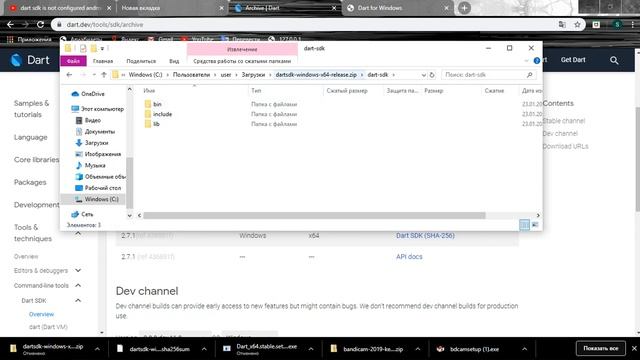Select Windows (C:) drive in sidebar
640x360 pixels.
click(97, 199)
